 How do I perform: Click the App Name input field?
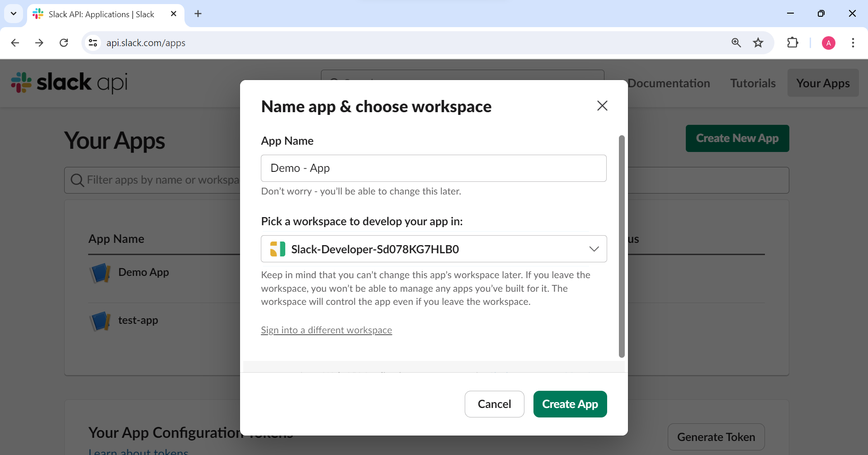click(434, 168)
